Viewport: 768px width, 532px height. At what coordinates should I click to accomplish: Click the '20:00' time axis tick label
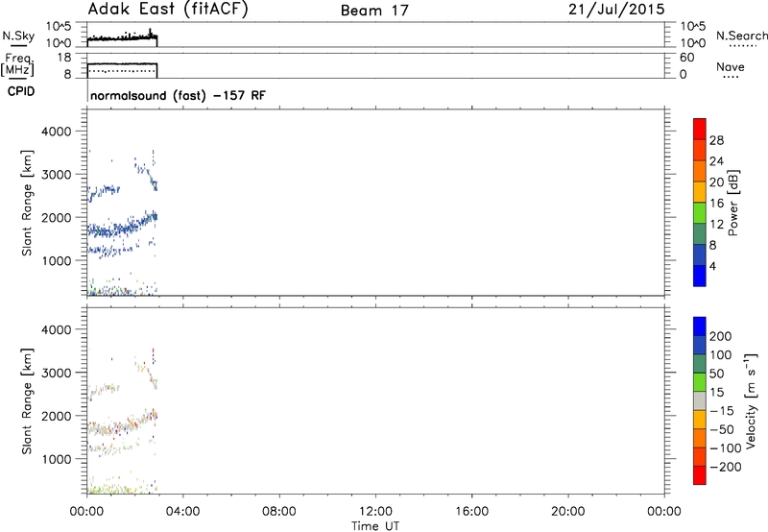568,512
